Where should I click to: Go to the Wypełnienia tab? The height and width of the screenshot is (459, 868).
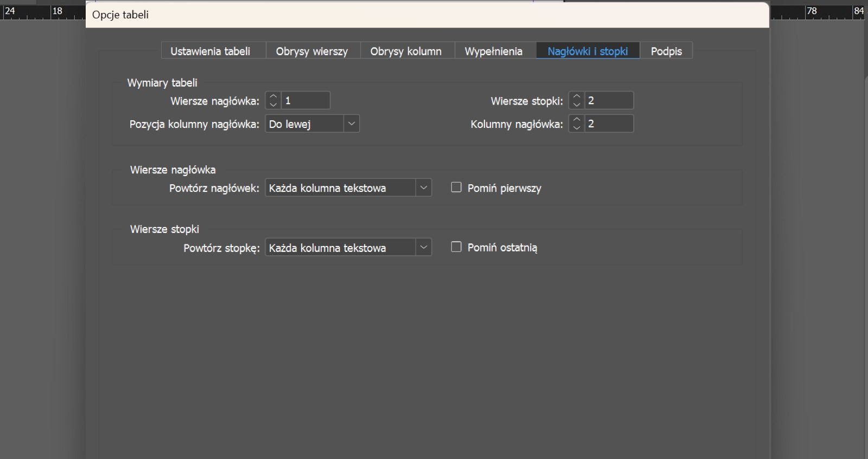point(494,51)
